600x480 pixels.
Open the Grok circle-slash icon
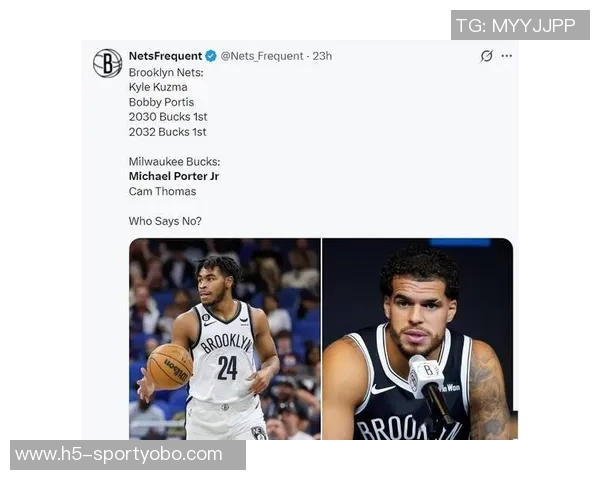[486, 56]
